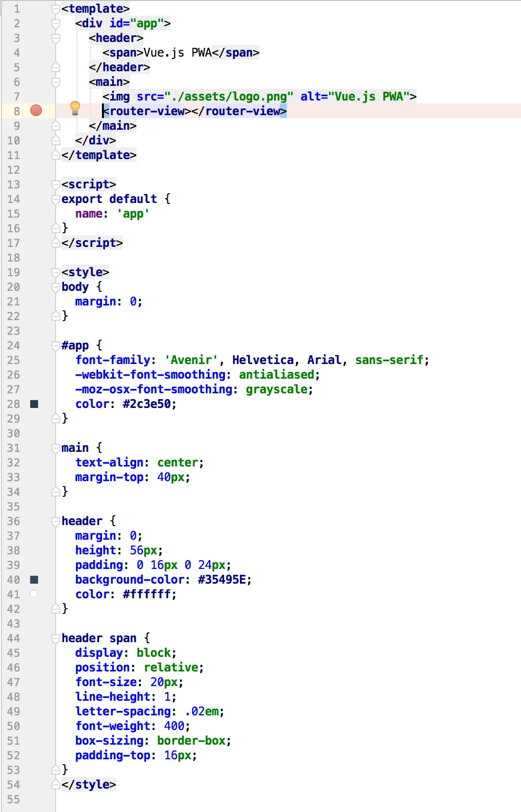Click the 'export default' keyword
Viewport: 521px width, 812px height.
pos(109,199)
